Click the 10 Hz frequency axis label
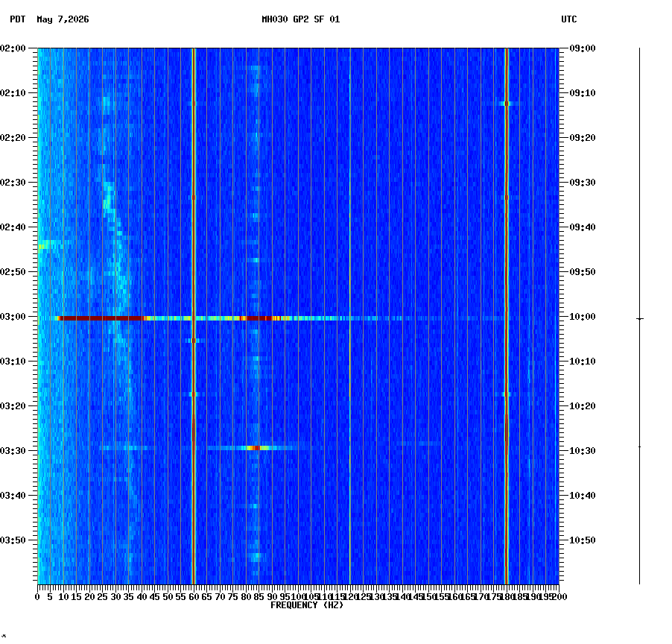 [x=63, y=597]
